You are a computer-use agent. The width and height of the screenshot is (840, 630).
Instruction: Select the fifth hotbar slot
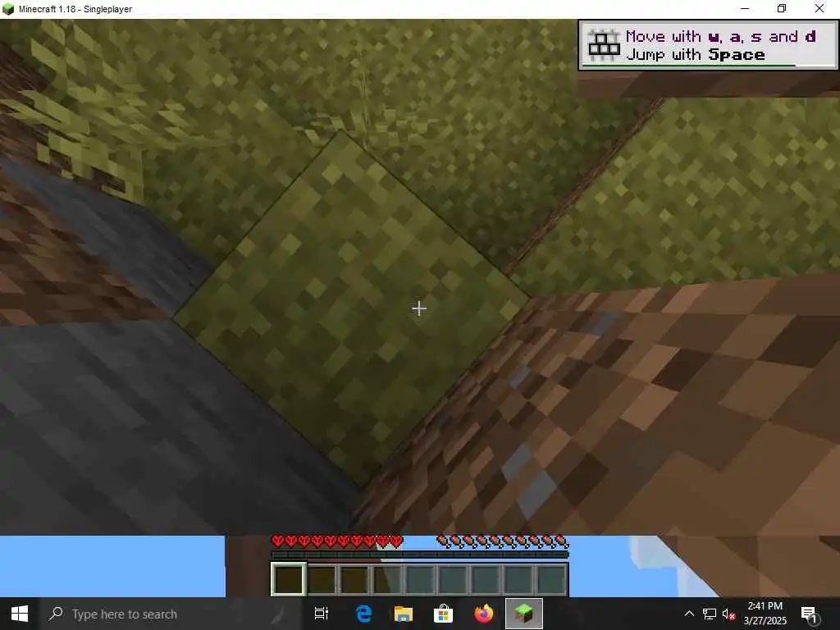(x=419, y=579)
